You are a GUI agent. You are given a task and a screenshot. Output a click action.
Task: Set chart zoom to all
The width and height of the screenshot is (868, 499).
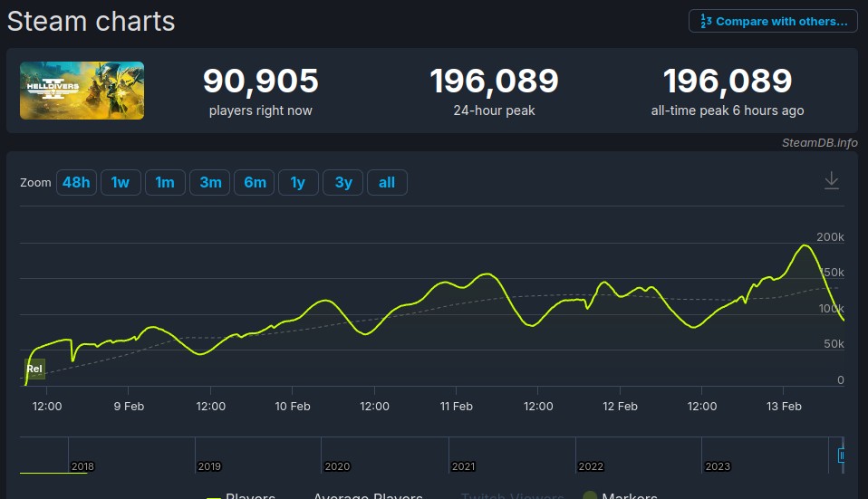387,183
